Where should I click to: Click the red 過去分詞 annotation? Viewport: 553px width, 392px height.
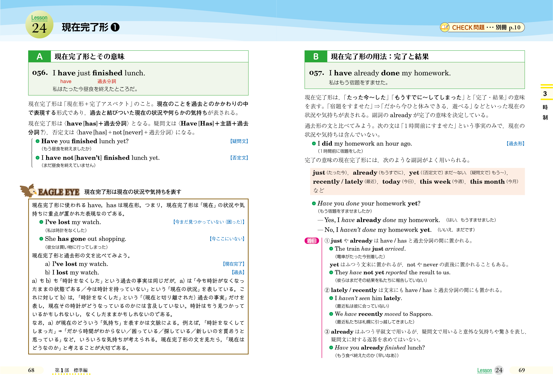point(107,81)
